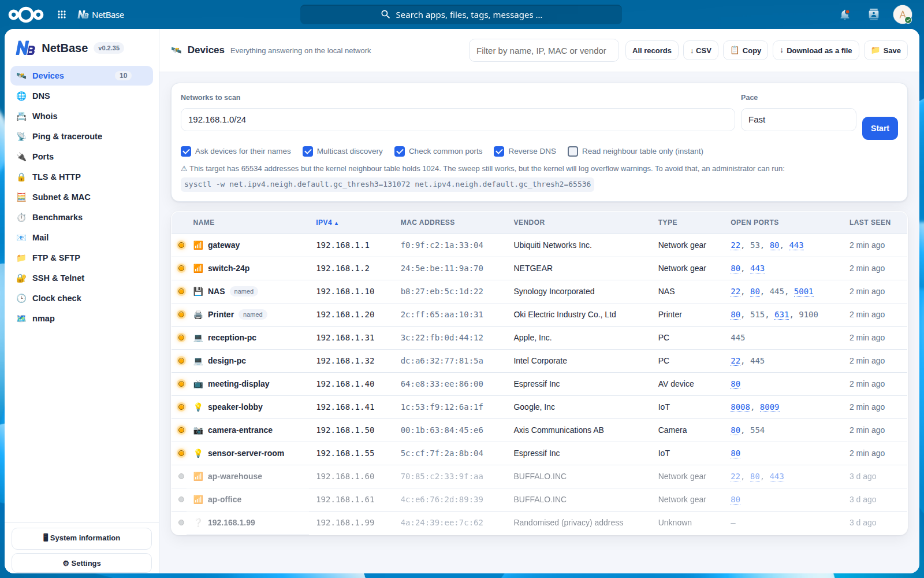The height and width of the screenshot is (578, 924).
Task: Click the device filter input
Action: point(544,51)
